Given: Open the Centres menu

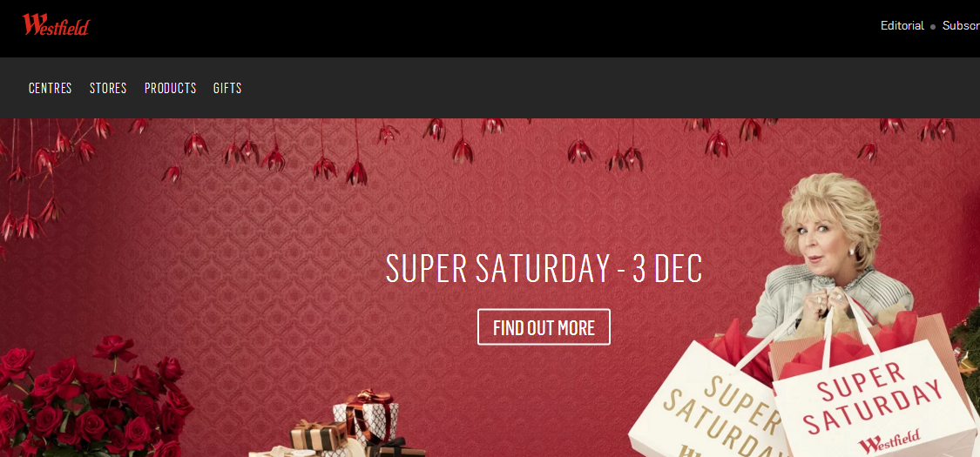Looking at the screenshot, I should [x=50, y=88].
